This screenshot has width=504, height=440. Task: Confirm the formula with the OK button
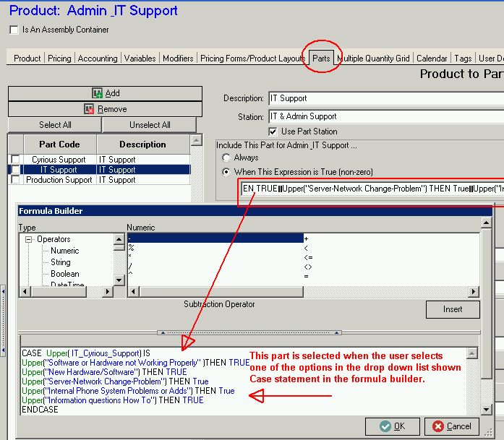[392, 426]
